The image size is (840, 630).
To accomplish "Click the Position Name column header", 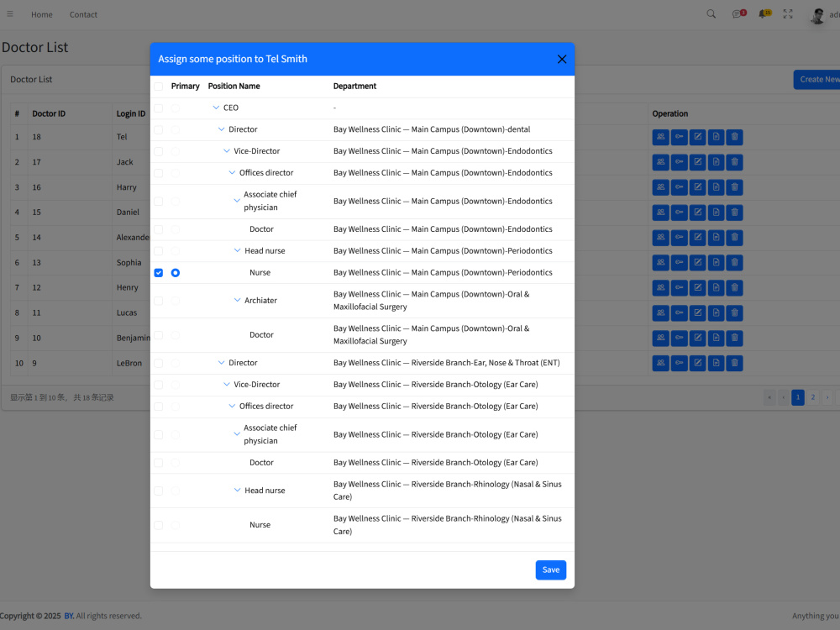I will [234, 87].
